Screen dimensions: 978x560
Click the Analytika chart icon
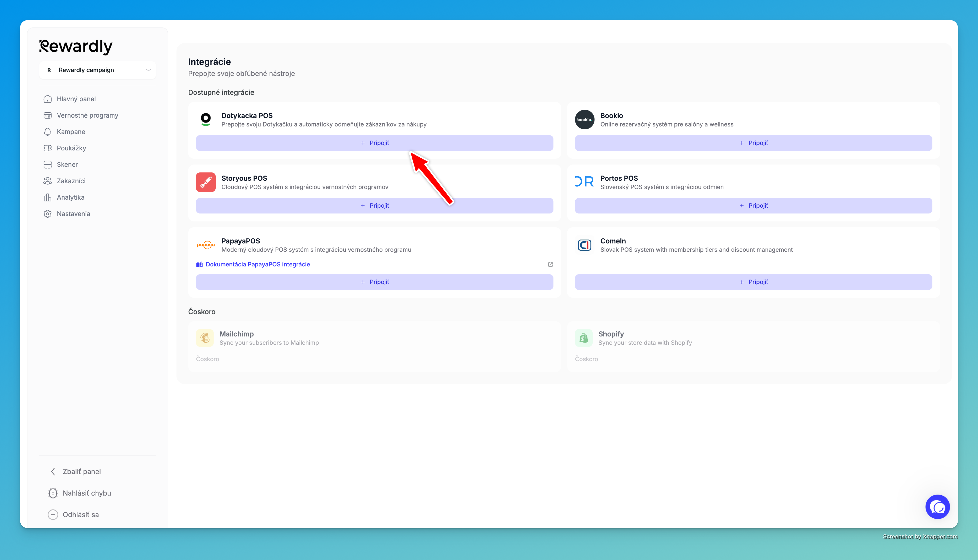47,197
